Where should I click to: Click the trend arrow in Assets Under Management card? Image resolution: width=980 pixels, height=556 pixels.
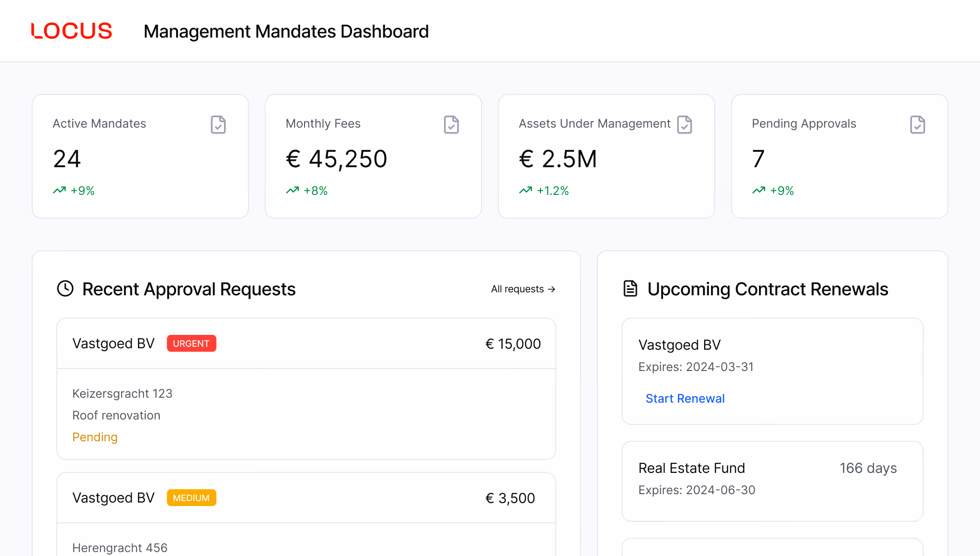(x=526, y=190)
